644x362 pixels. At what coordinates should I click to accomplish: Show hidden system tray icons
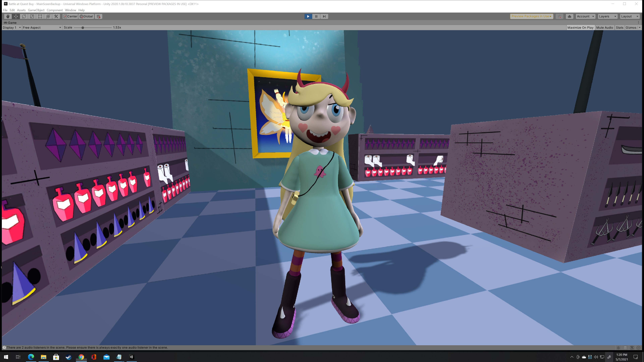tap(572, 357)
